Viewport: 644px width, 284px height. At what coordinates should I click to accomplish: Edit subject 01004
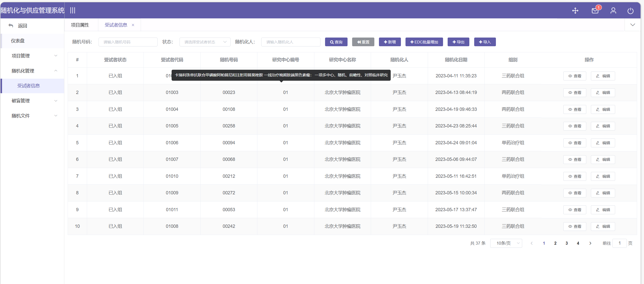pos(603,109)
